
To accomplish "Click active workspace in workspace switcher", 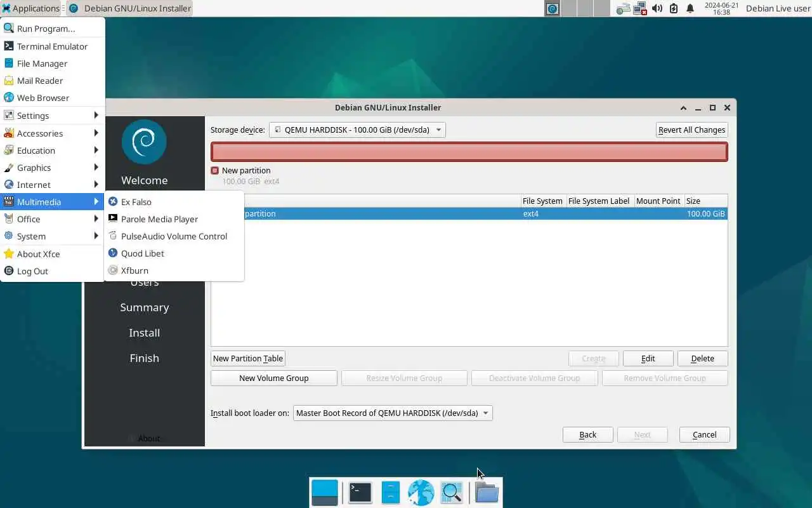I will point(553,8).
